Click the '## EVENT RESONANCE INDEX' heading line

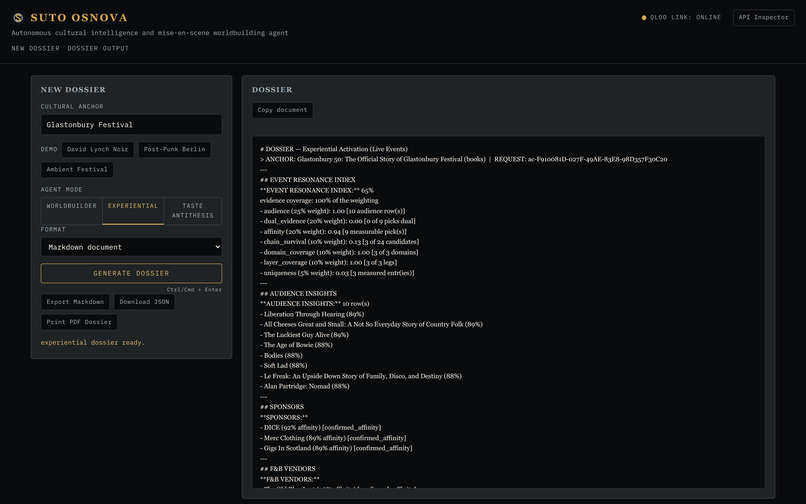tap(307, 179)
